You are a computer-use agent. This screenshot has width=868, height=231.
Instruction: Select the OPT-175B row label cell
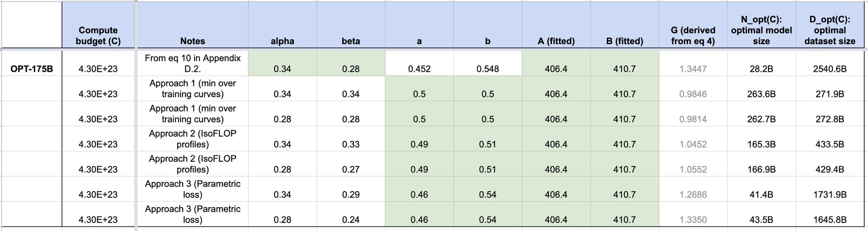[32, 64]
